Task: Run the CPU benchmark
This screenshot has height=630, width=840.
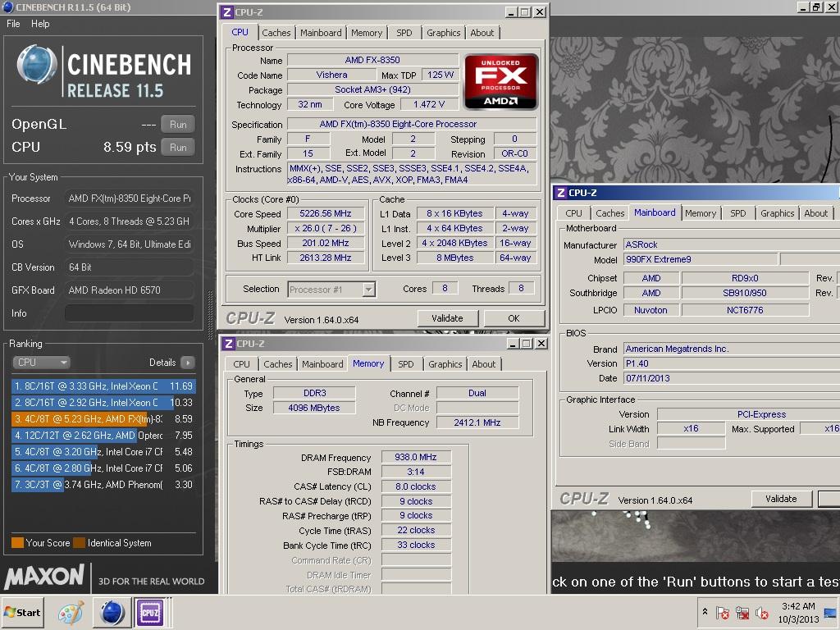Action: pos(178,148)
